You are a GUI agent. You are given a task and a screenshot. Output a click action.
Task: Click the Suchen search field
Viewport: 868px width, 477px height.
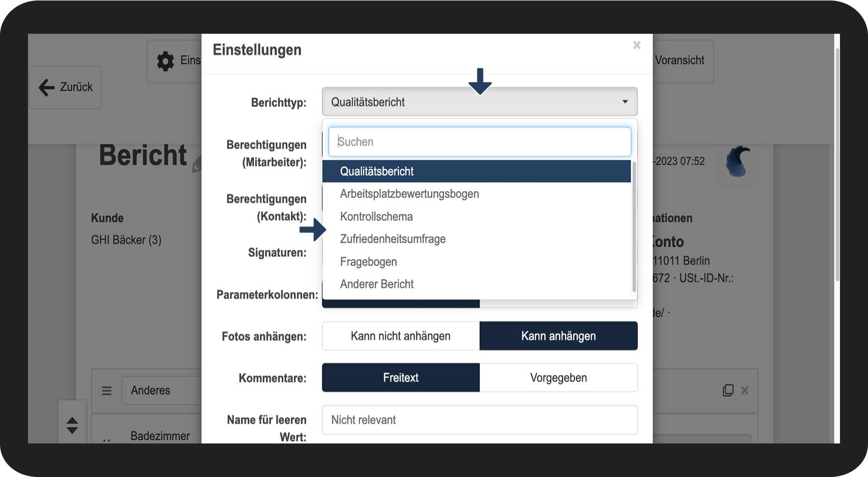tap(479, 142)
